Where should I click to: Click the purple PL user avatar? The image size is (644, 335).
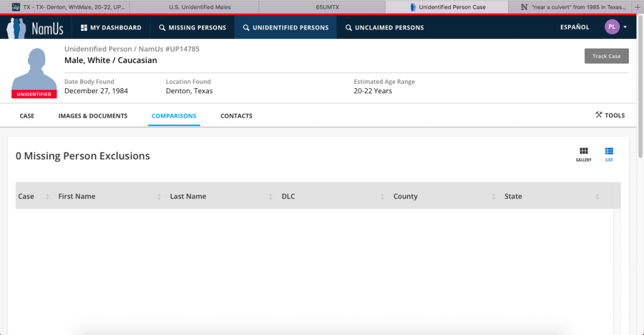(611, 27)
